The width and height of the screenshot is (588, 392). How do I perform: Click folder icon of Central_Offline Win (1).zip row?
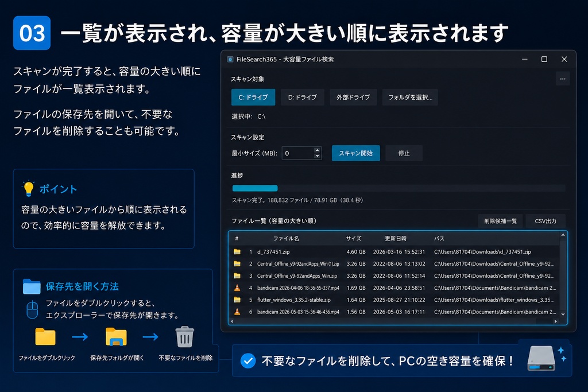(237, 264)
